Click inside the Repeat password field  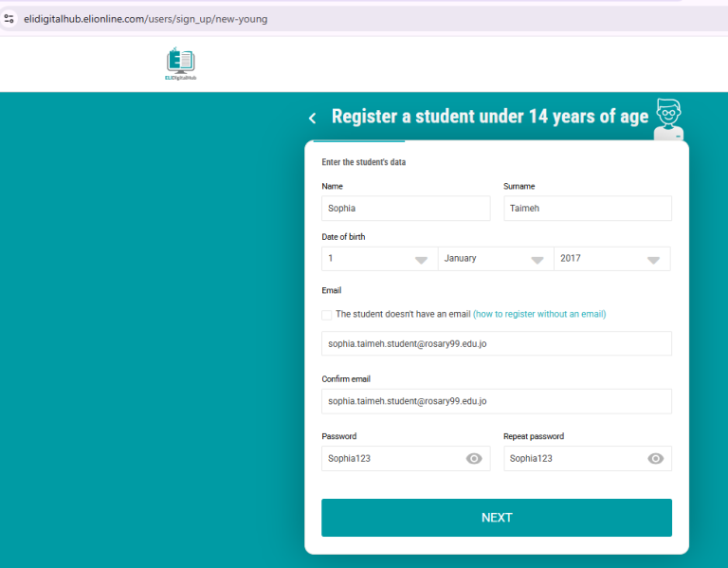[574, 458]
